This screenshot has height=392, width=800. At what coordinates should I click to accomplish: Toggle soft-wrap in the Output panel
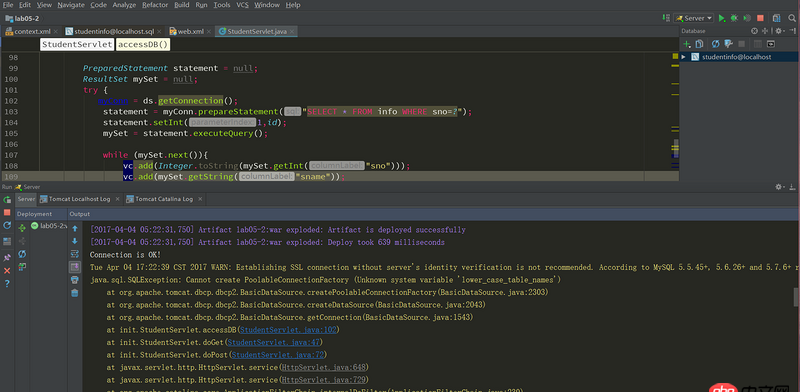(74, 254)
